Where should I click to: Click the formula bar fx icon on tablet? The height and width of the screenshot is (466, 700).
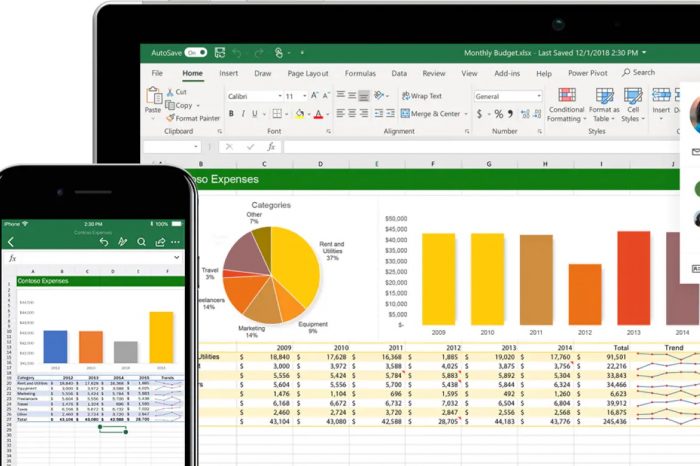(271, 147)
